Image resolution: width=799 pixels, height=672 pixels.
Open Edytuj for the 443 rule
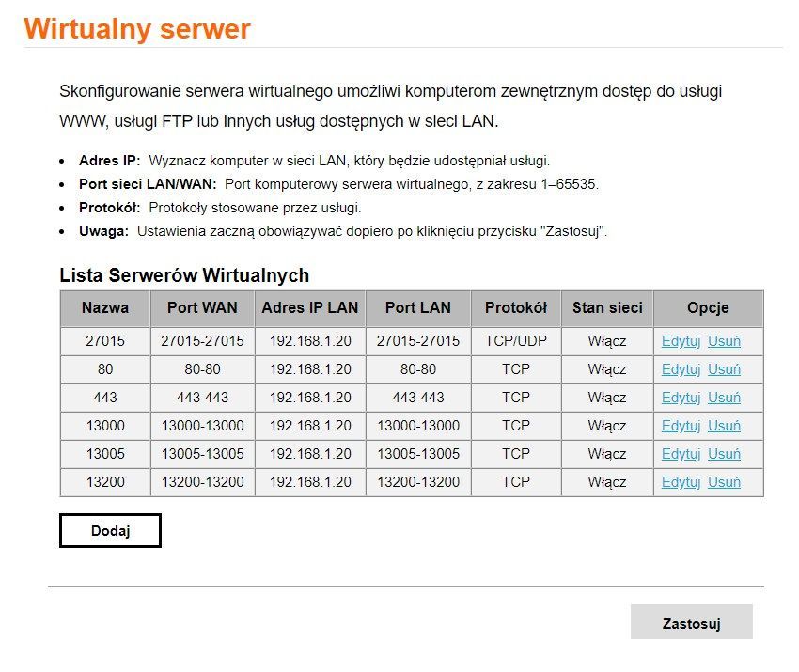681,398
